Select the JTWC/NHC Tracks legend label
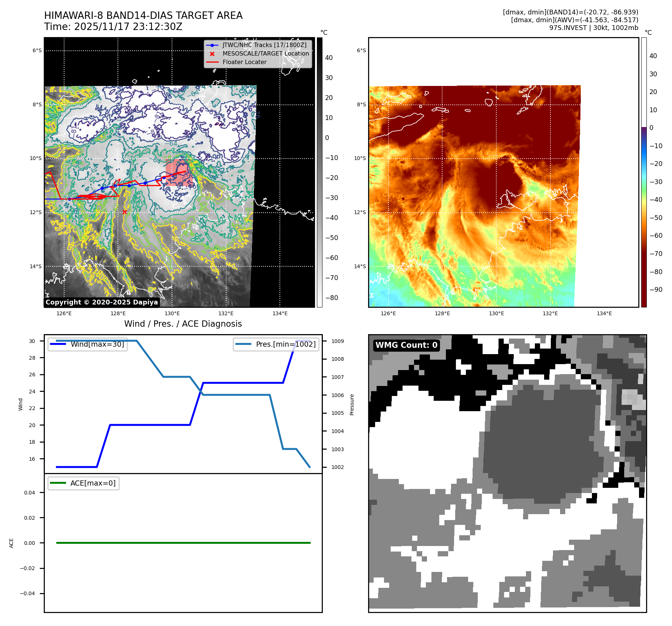Image resolution: width=672 pixels, height=626 pixels. pos(264,45)
